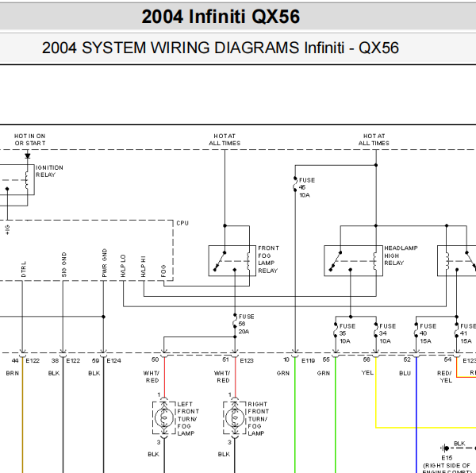Click the "E122" label next to pin 38

click(73, 360)
